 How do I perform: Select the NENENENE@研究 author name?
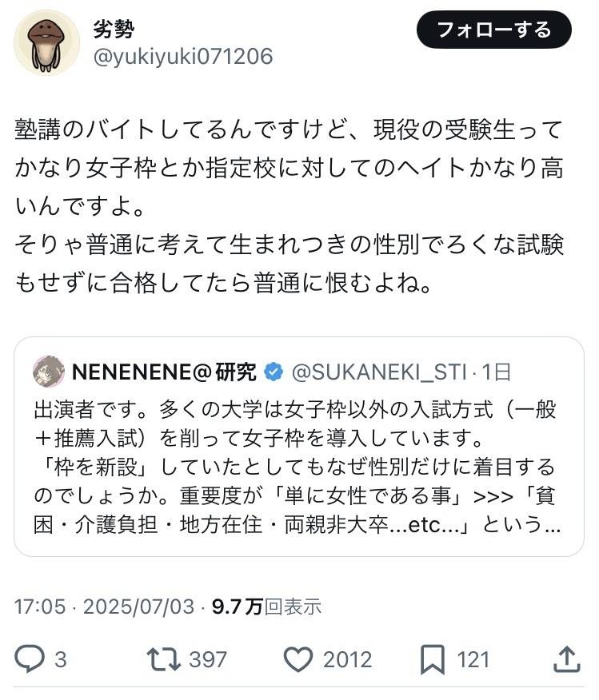[164, 372]
